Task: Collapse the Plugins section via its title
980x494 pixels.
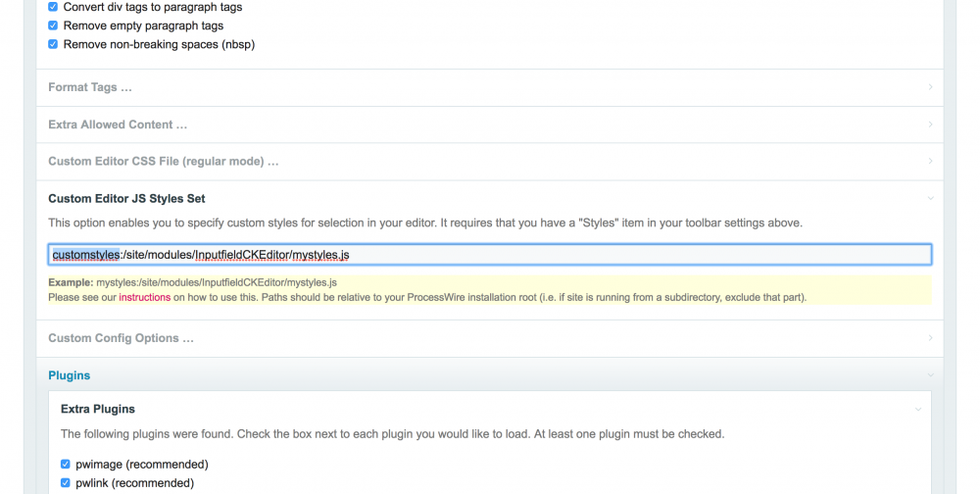Action: pos(70,375)
